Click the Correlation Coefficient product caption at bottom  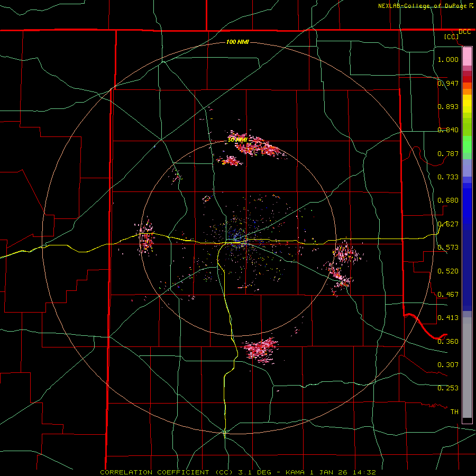coord(238,472)
